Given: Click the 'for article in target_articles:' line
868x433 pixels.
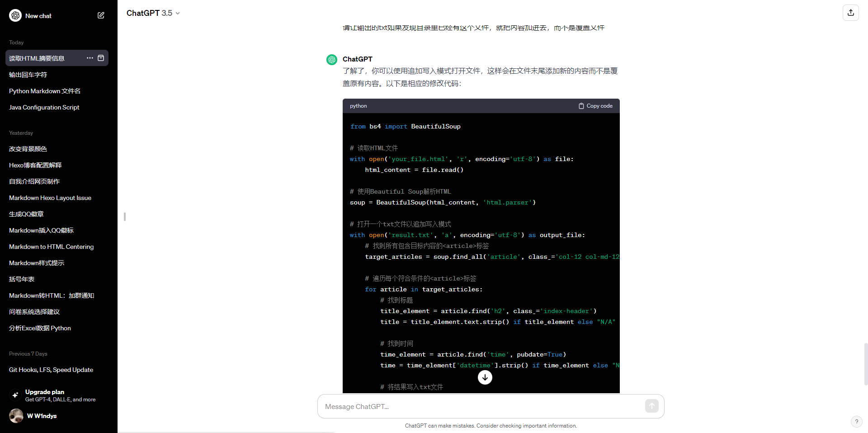Looking at the screenshot, I should (424, 289).
